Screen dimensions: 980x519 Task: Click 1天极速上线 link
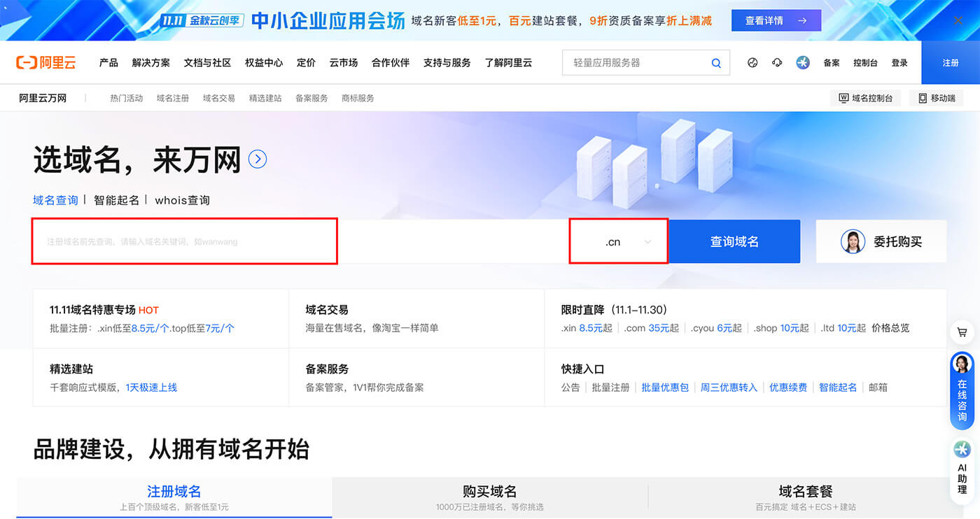[151, 388]
